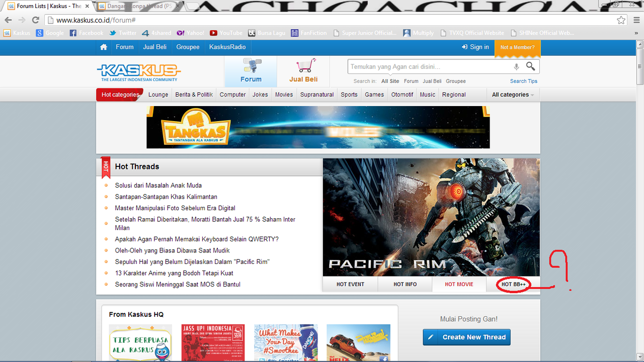Open the Search Tips link
Screen dimensions: 644x362
524,81
